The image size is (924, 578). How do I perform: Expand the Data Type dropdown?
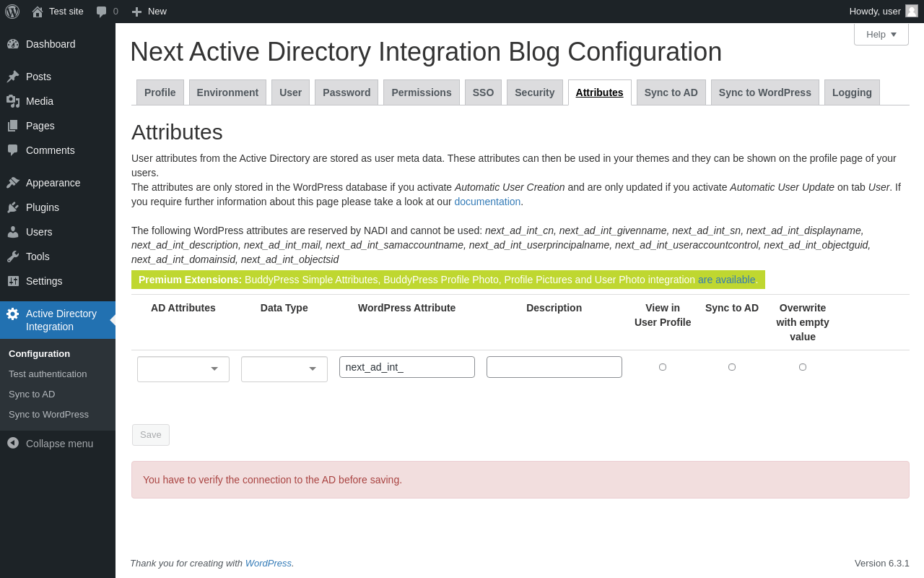pyautogui.click(x=284, y=369)
